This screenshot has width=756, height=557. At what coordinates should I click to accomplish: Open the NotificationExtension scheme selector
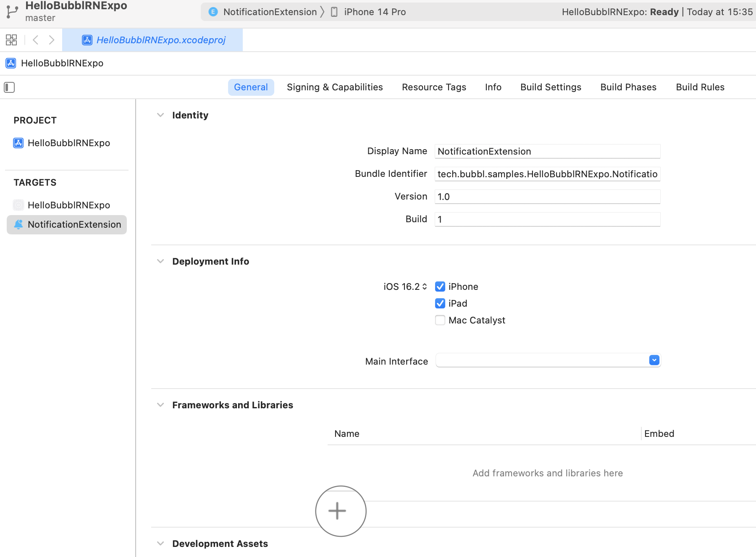[x=270, y=12]
